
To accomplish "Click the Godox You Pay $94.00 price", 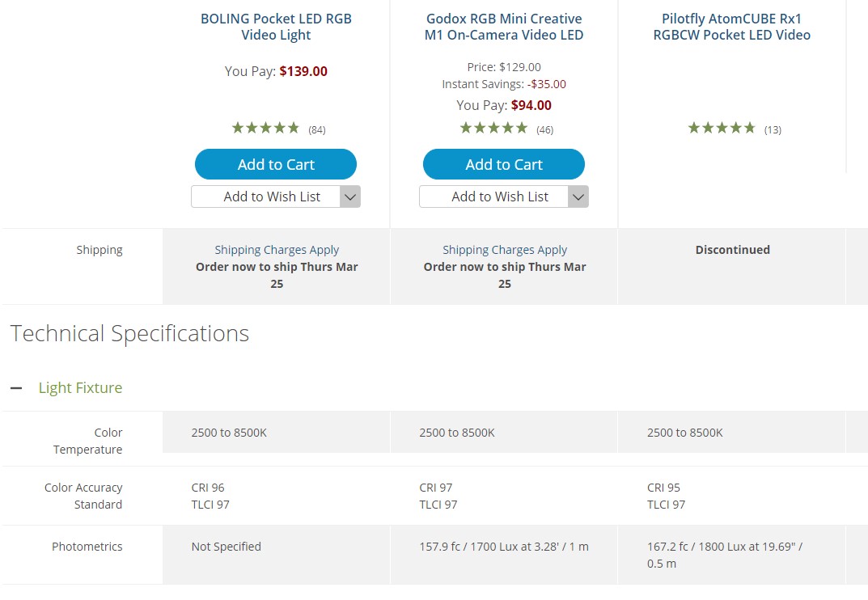I will [x=531, y=105].
